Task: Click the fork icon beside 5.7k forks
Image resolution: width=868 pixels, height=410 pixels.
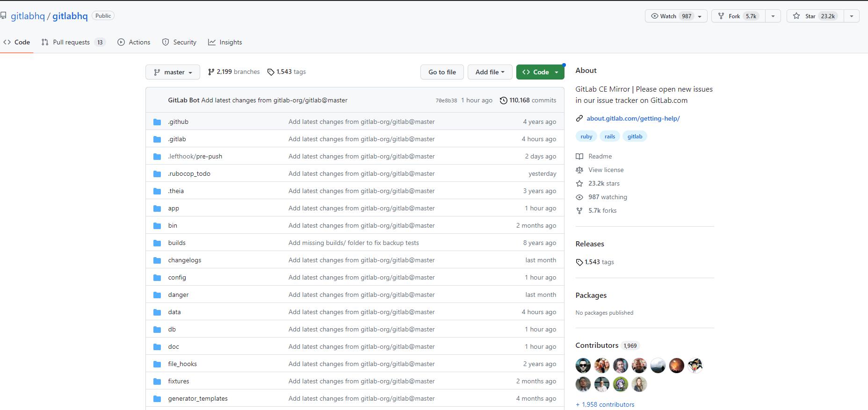Action: coord(579,210)
